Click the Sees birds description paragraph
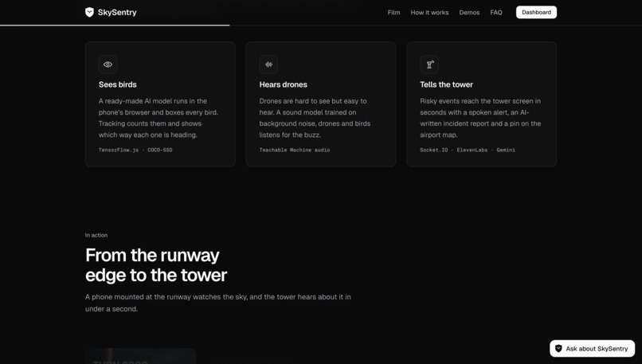The width and height of the screenshot is (642, 364). pyautogui.click(x=159, y=118)
